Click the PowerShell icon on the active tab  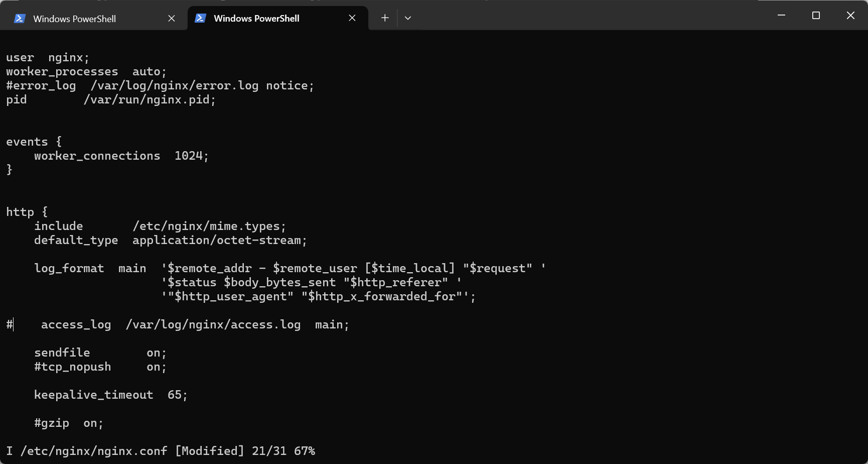pyautogui.click(x=200, y=18)
